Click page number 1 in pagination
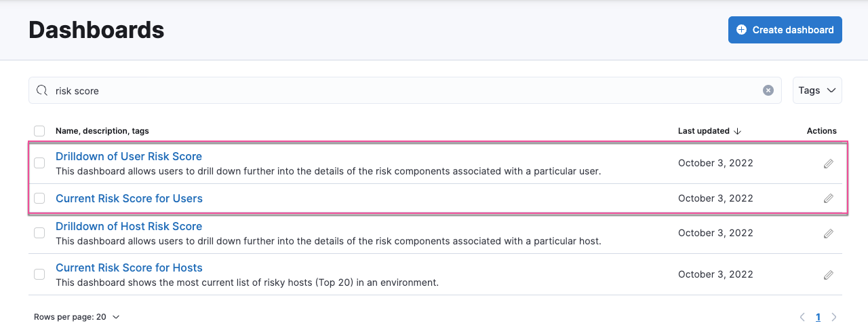The image size is (868, 334). pyautogui.click(x=818, y=317)
